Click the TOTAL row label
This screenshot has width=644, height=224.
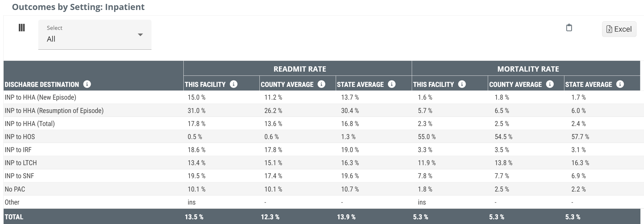pyautogui.click(x=14, y=217)
